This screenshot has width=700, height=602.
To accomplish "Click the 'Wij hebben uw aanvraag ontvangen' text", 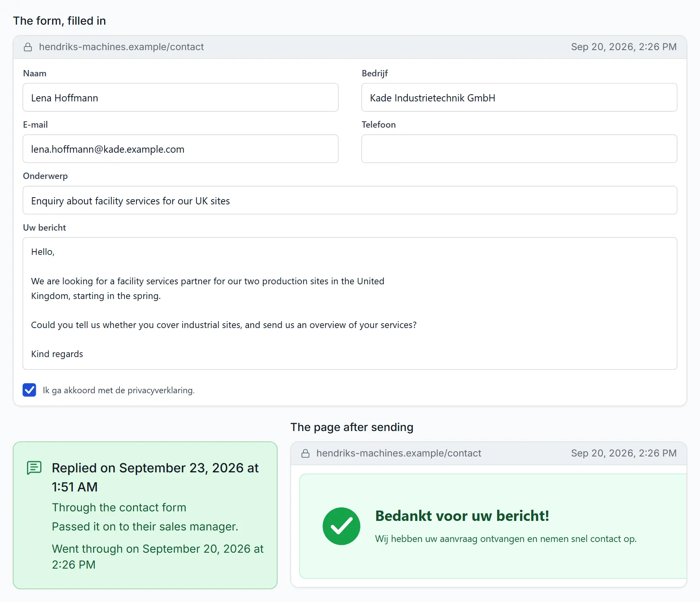I will (506, 539).
